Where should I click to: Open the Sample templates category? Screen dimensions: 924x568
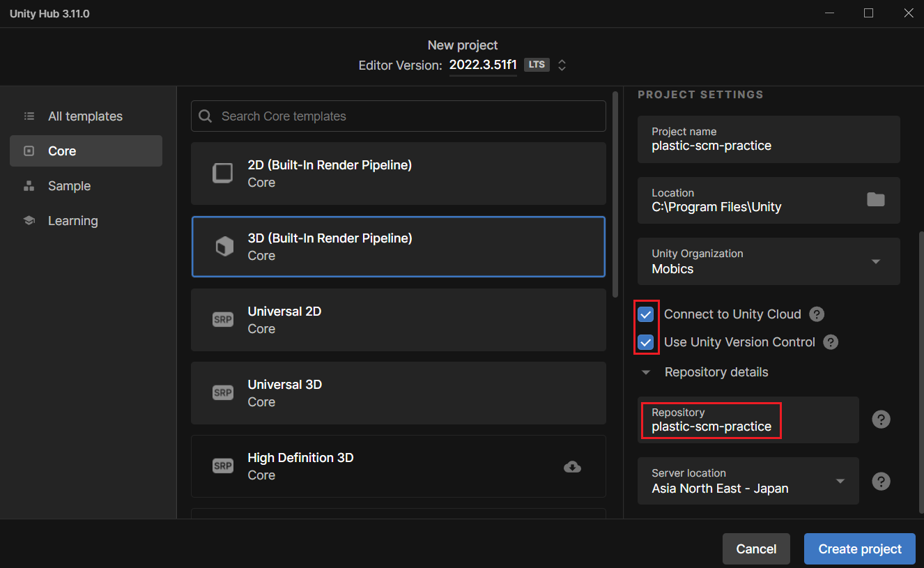(86, 186)
